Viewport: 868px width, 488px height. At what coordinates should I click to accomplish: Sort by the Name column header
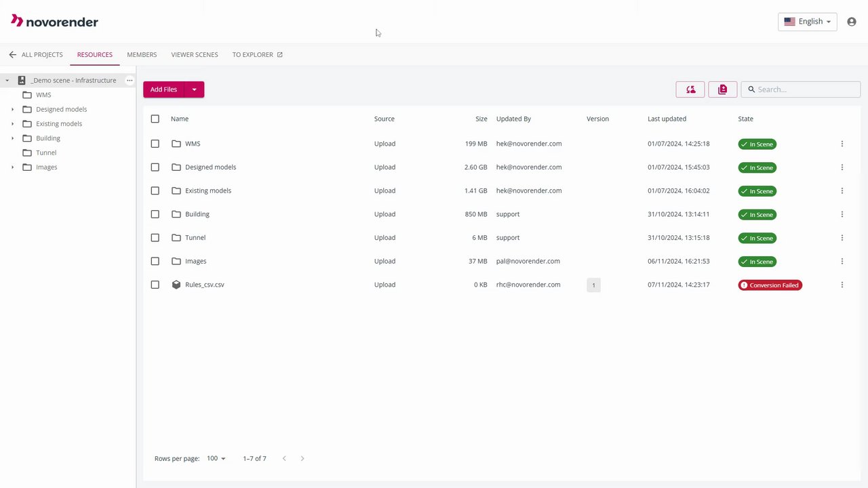pos(180,119)
